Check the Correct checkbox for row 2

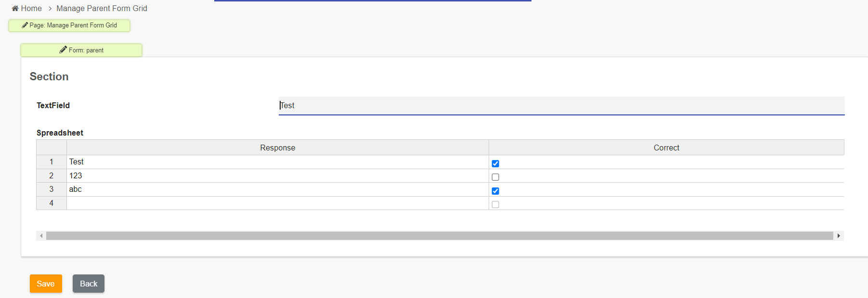pyautogui.click(x=495, y=177)
